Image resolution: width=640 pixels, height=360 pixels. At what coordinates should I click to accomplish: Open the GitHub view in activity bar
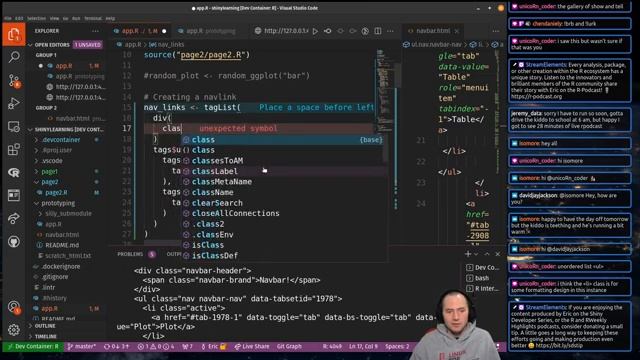(x=14, y=242)
